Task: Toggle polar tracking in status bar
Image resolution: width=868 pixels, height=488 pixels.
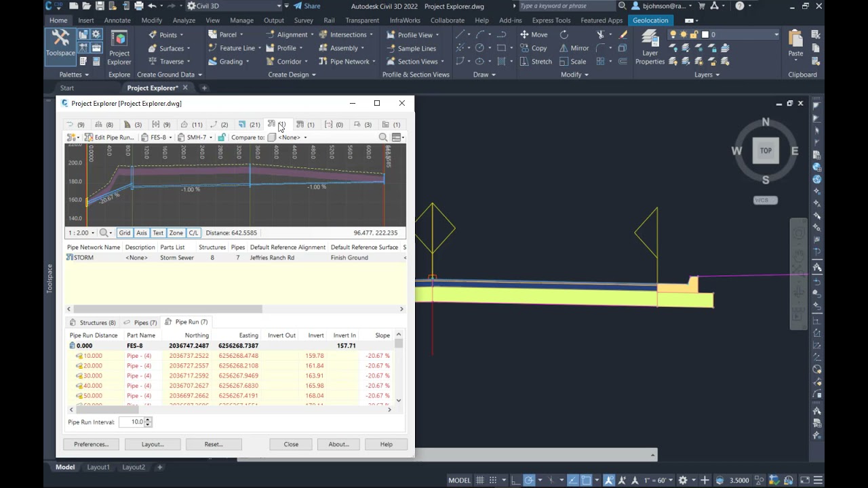Action: [x=529, y=481]
